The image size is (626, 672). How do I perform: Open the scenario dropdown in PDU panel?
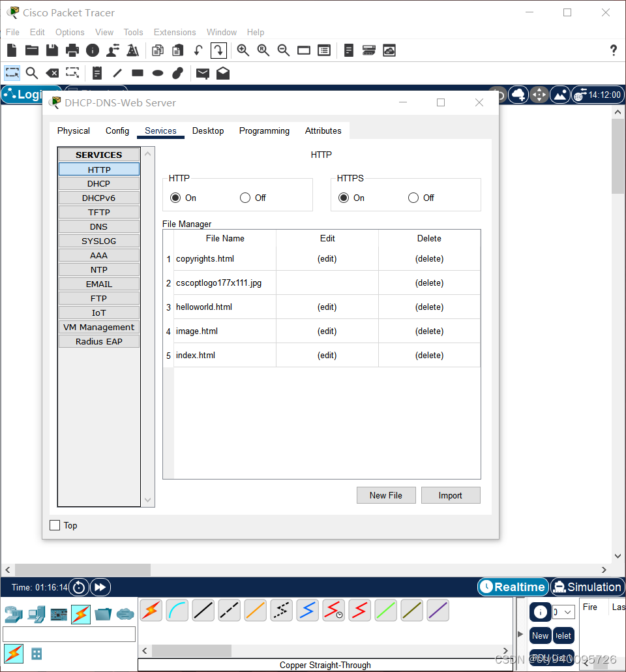click(563, 611)
